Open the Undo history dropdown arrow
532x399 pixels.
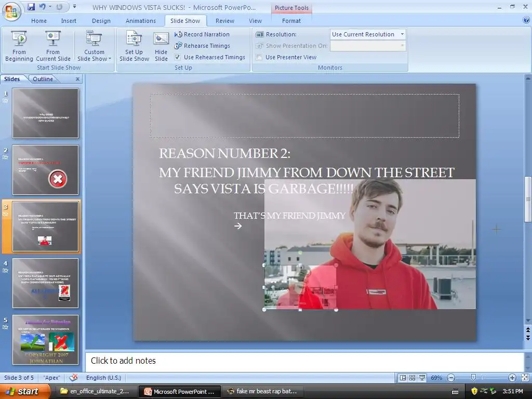(50, 7)
